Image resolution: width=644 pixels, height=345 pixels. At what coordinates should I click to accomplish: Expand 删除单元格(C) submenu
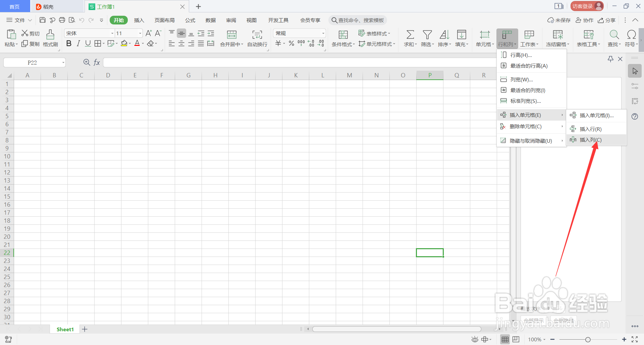pyautogui.click(x=531, y=126)
